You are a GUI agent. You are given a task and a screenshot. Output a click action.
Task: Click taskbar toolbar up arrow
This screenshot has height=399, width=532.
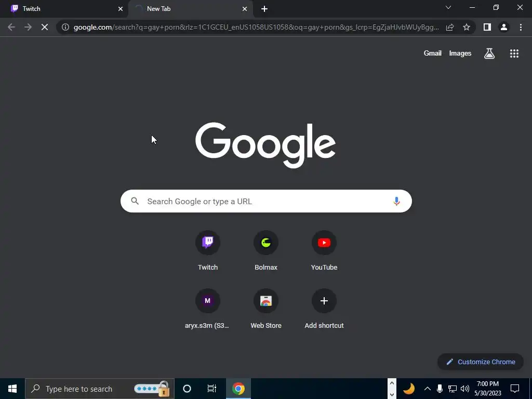tap(392, 383)
